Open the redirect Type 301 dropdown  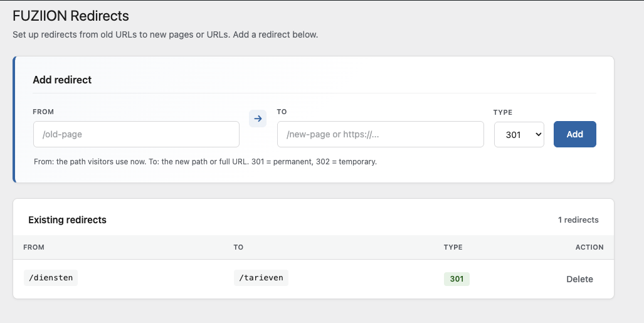[x=519, y=134]
